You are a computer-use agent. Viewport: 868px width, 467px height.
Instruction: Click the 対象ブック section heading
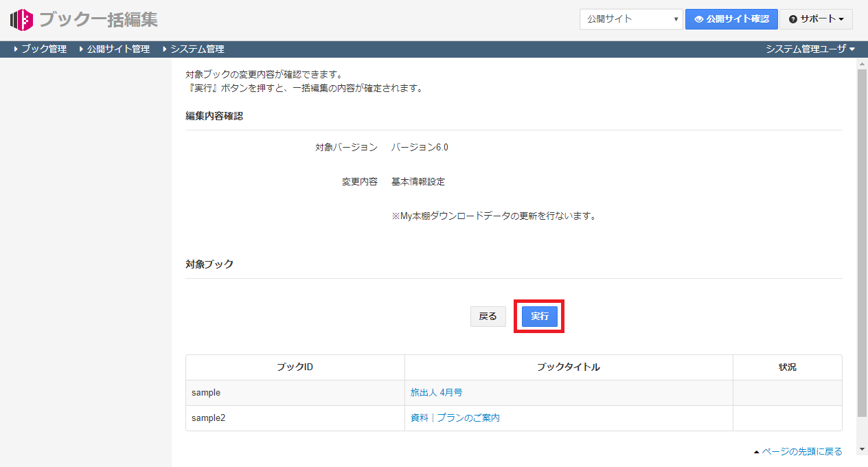coord(209,264)
